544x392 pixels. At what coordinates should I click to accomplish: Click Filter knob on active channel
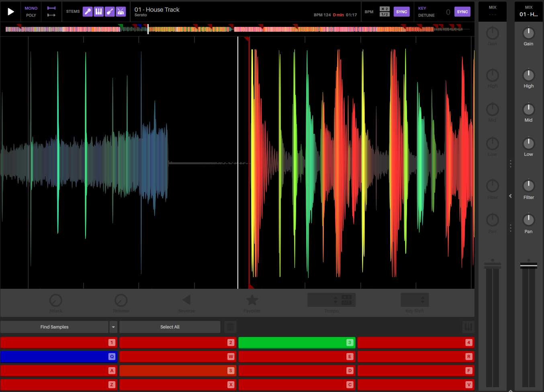(x=528, y=186)
